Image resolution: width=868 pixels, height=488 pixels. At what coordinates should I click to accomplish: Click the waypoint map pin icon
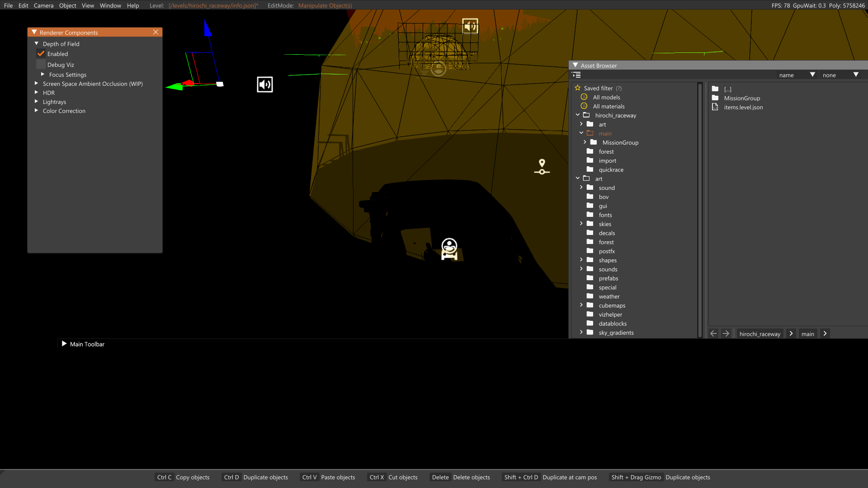542,166
